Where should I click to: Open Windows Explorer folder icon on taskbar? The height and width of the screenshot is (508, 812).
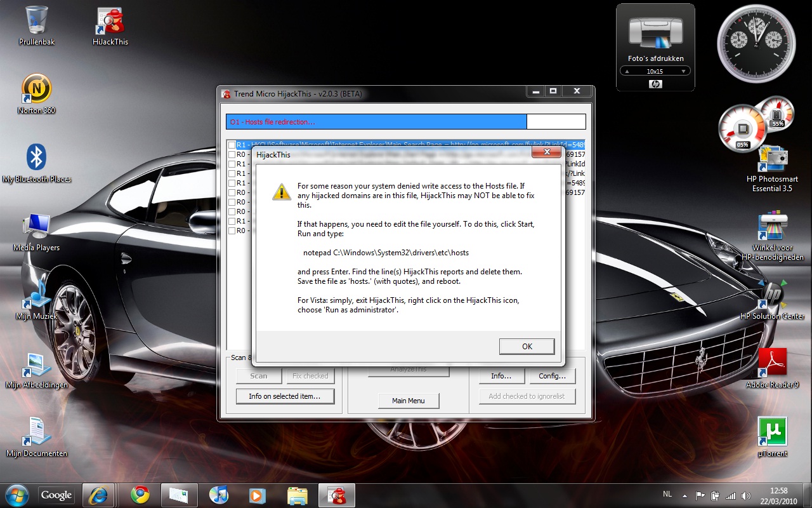pos(298,495)
